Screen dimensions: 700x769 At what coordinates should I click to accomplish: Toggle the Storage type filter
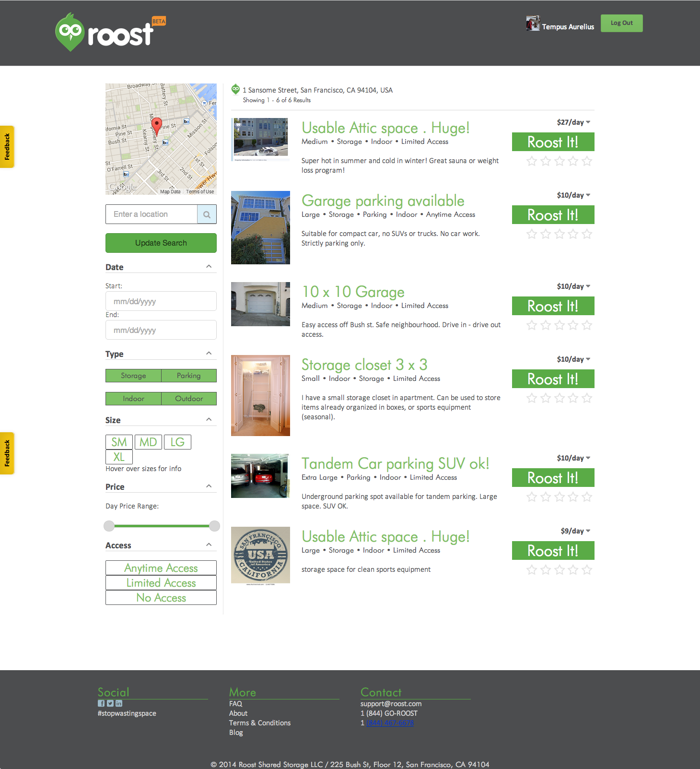[x=133, y=376]
